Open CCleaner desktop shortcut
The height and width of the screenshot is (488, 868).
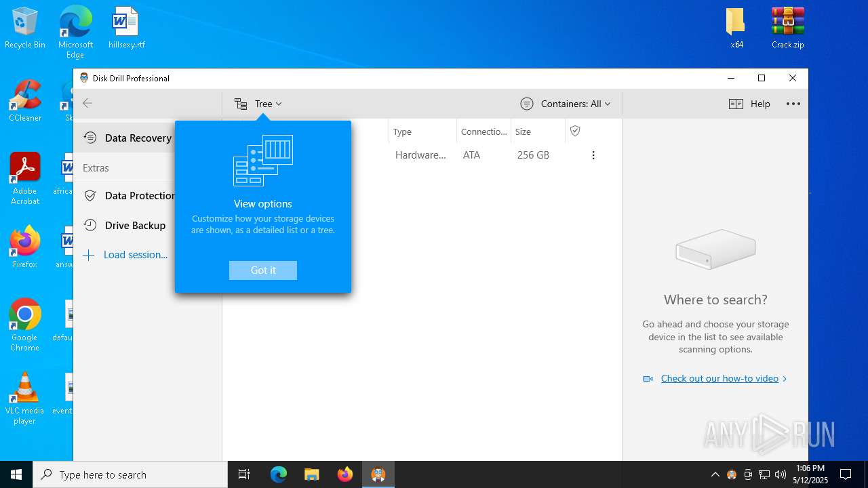coord(25,102)
